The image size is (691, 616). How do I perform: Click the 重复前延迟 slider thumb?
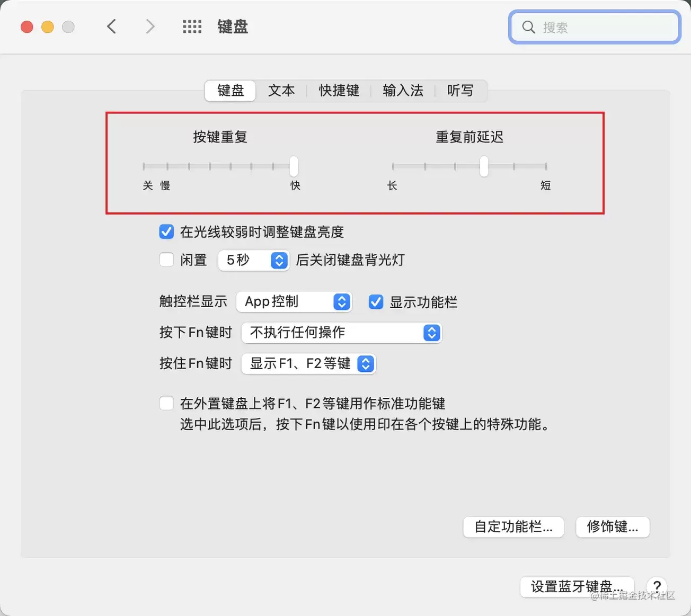coord(484,166)
